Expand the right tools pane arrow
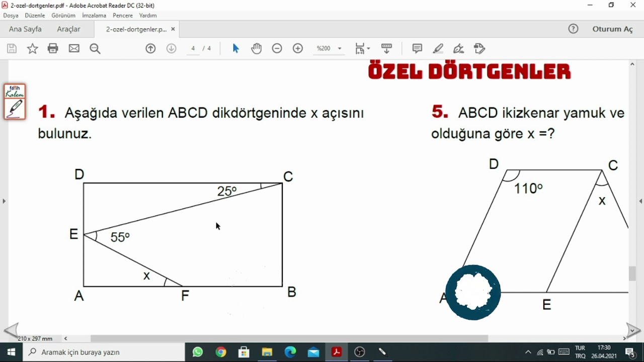The image size is (644, 362). point(640,201)
